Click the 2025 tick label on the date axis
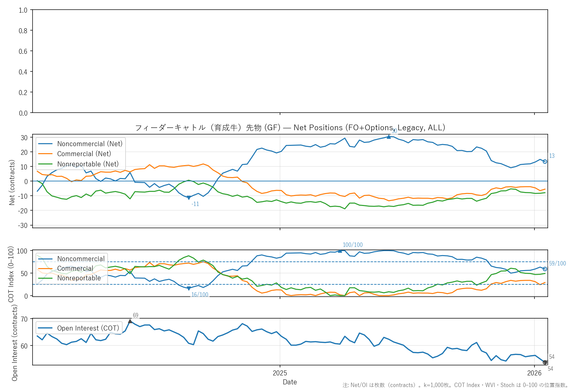The image size is (574, 392). pos(280,373)
